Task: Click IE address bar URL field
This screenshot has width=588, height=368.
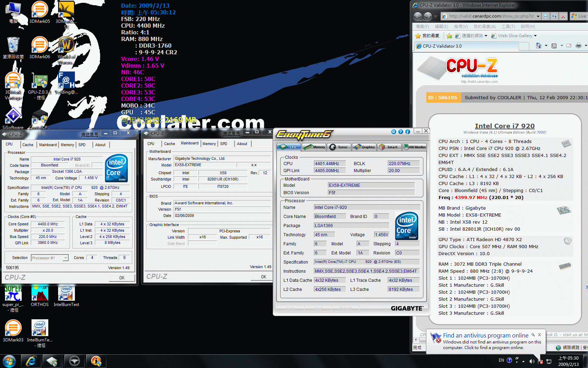Action: [x=491, y=16]
